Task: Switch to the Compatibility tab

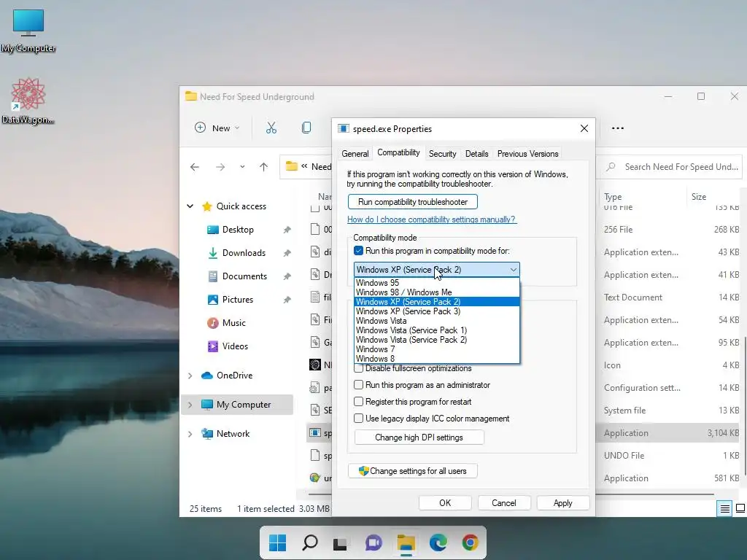Action: [398, 153]
